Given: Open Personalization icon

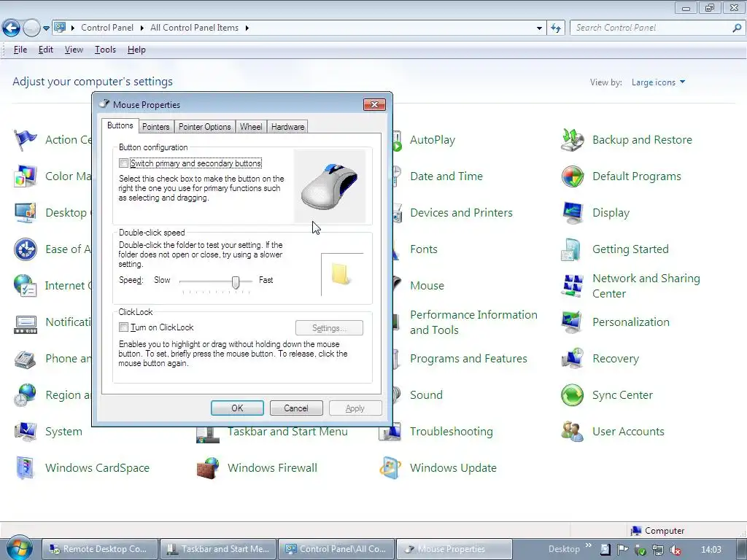Looking at the screenshot, I should 572,322.
